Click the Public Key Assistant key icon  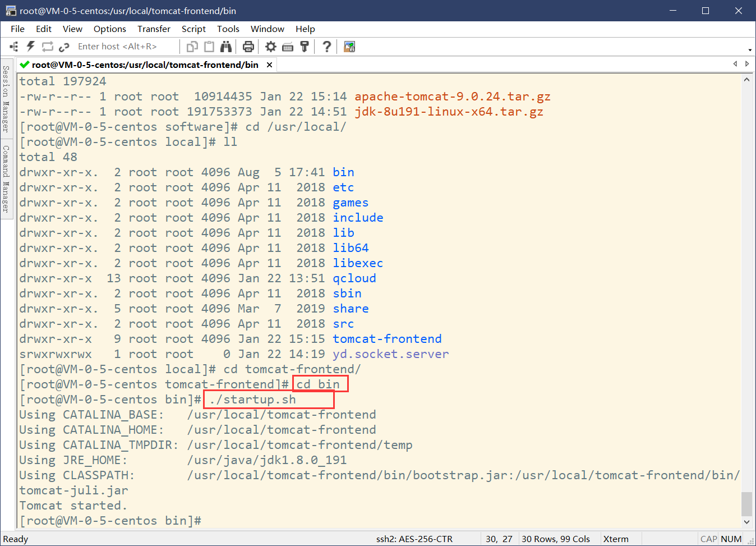305,47
